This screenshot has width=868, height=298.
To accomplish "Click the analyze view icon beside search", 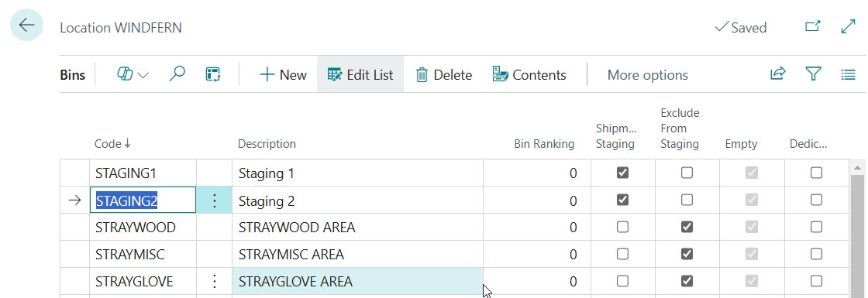I will pyautogui.click(x=213, y=74).
